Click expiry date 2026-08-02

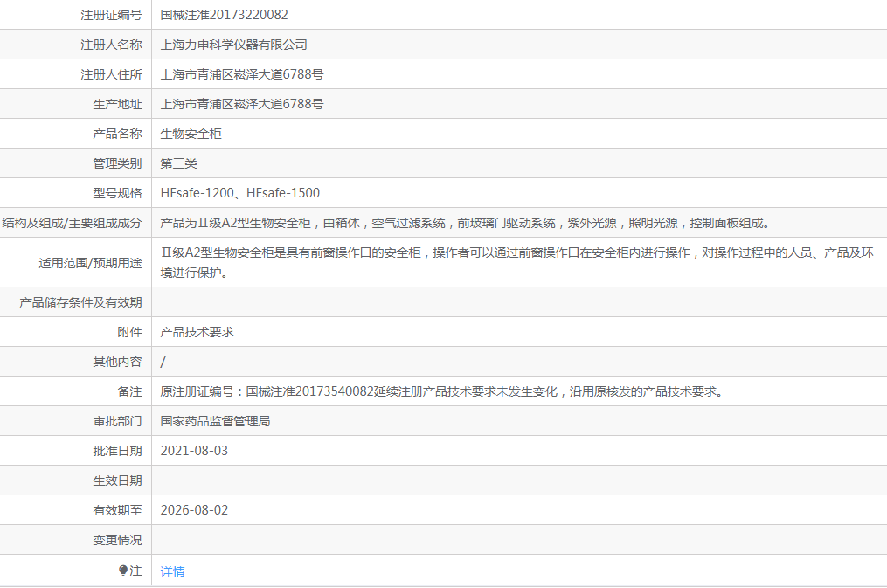pyautogui.click(x=194, y=510)
